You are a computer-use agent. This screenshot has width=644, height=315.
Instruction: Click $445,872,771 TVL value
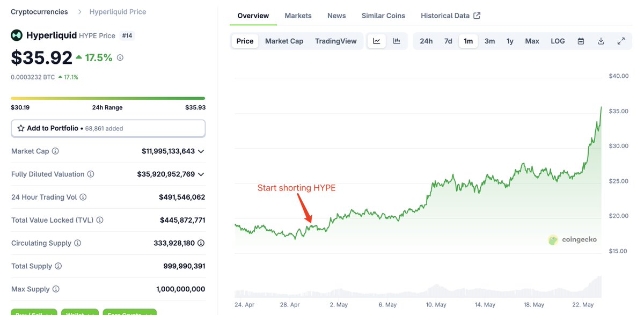click(x=182, y=220)
